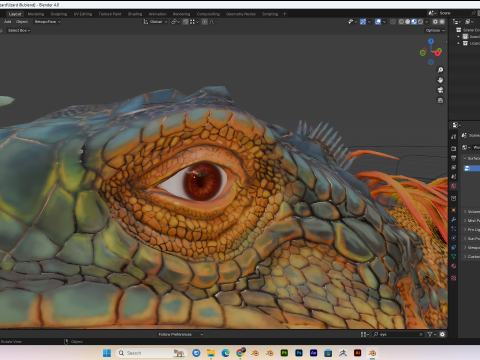Open the Add menu in viewport header
Screen dimensions: 480x360
[x=7, y=22]
